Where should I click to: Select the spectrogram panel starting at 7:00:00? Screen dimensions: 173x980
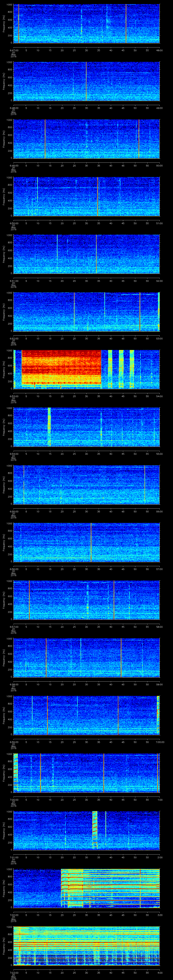tap(87, 773)
